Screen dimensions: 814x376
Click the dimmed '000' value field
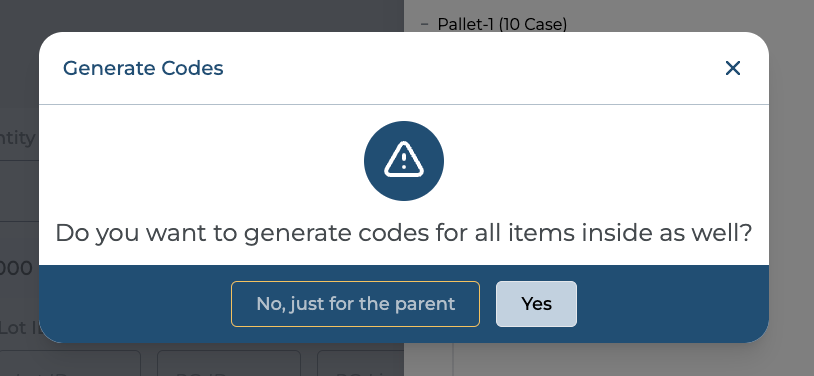(x=17, y=268)
